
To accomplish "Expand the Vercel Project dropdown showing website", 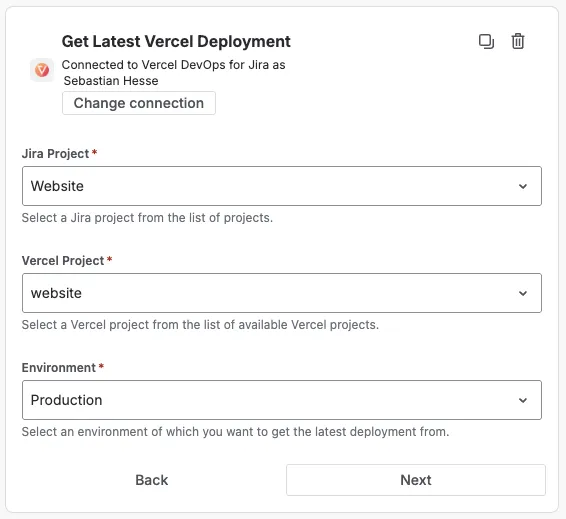I will click(282, 293).
